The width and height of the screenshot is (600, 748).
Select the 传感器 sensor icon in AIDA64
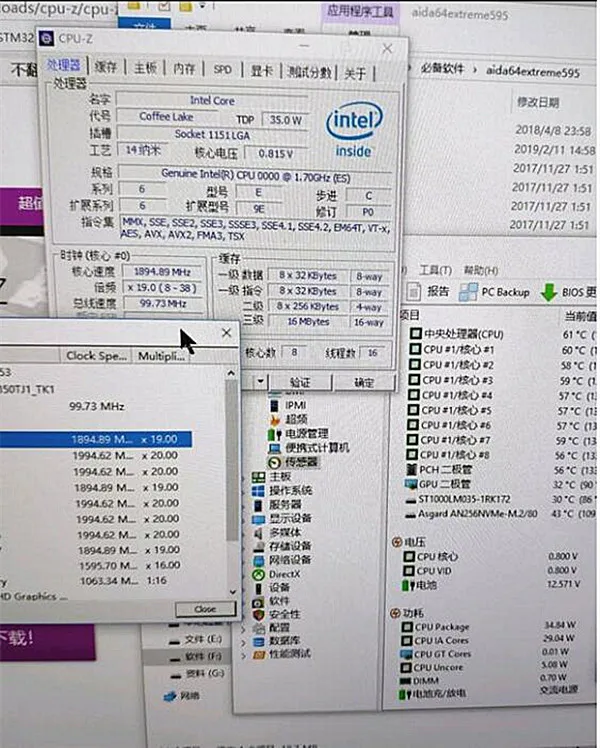pos(274,462)
